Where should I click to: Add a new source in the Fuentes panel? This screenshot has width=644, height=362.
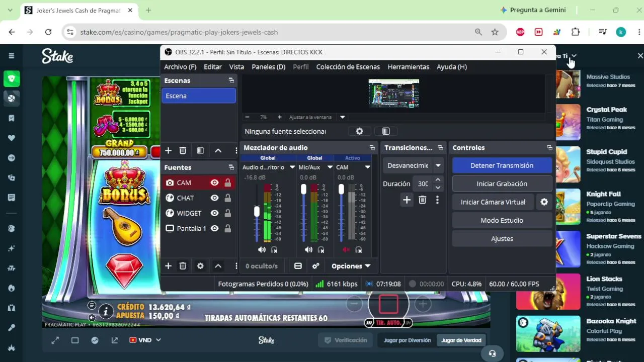[x=169, y=266]
